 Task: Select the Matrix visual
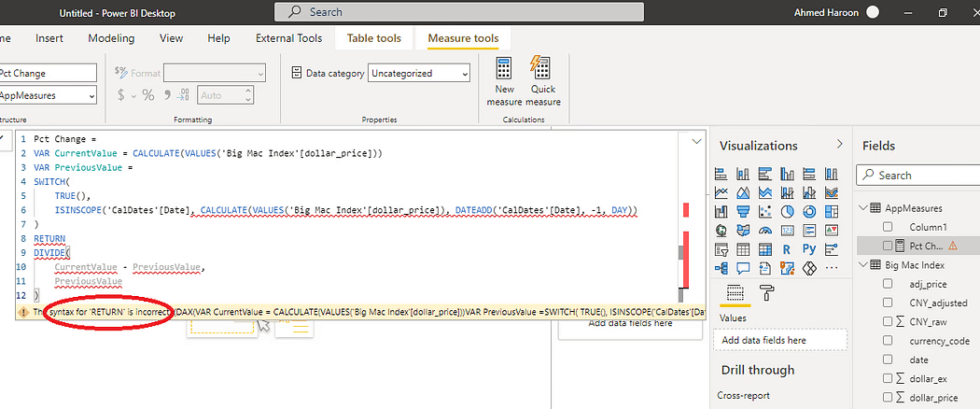(765, 249)
